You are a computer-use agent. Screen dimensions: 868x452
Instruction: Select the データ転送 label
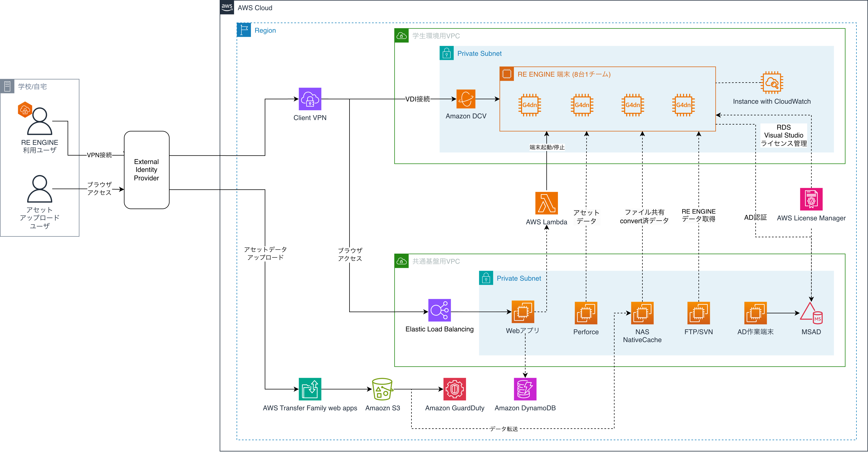[504, 429]
